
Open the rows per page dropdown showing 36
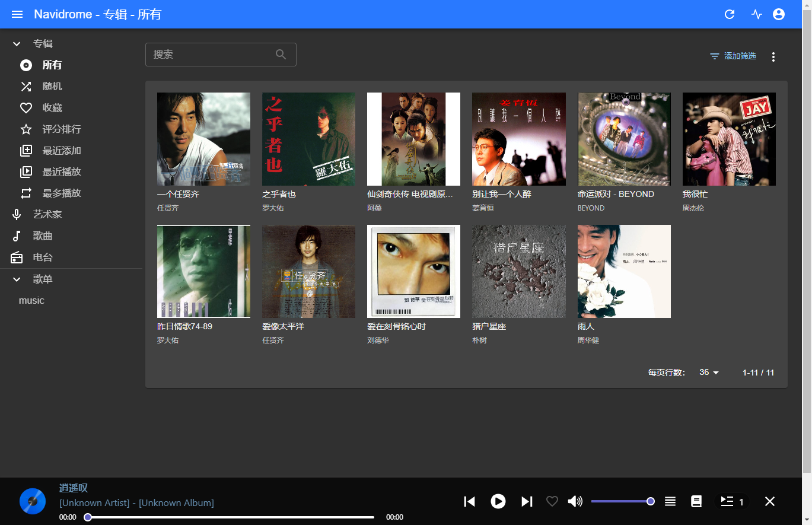709,373
